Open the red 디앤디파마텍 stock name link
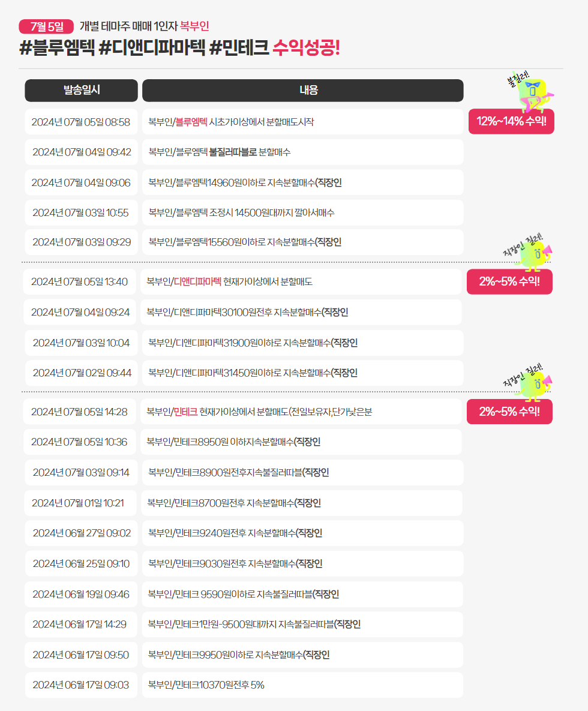The width and height of the screenshot is (588, 711). 197,281
